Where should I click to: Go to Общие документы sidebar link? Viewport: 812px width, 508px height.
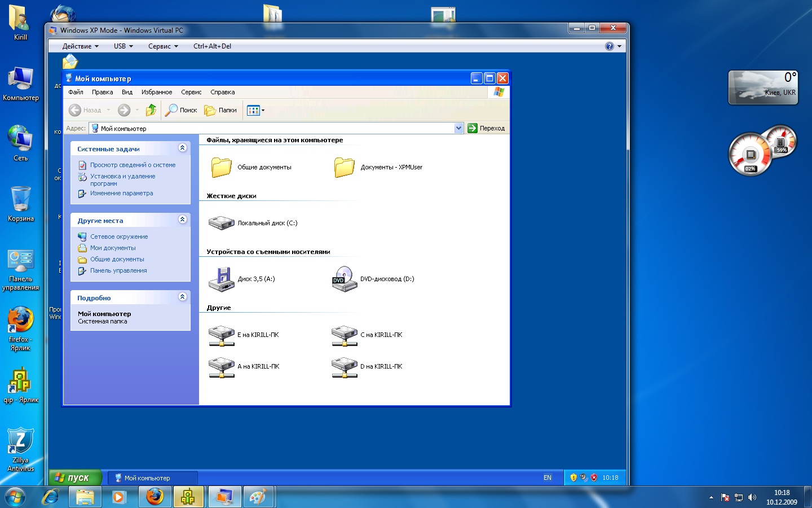117,259
